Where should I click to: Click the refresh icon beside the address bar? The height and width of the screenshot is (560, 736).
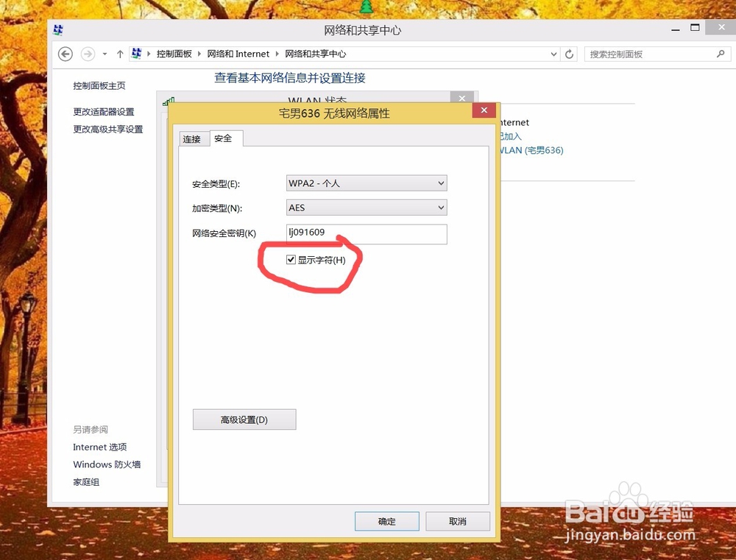point(569,54)
